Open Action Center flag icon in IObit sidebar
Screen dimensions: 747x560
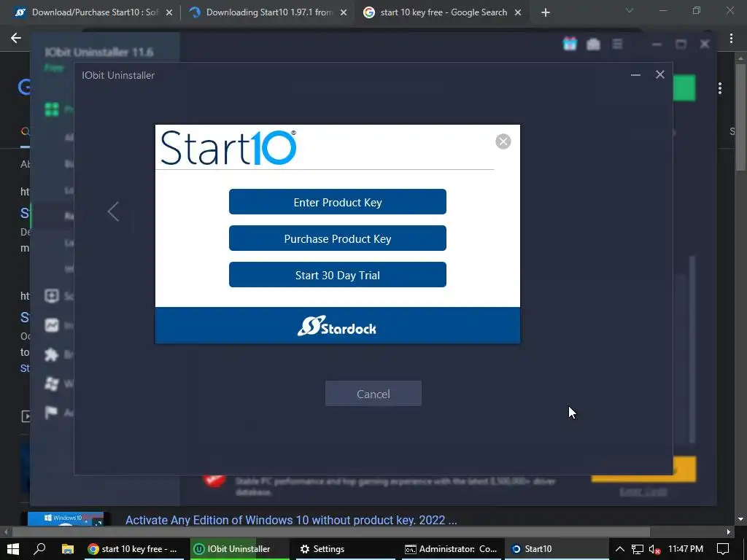pos(52,413)
